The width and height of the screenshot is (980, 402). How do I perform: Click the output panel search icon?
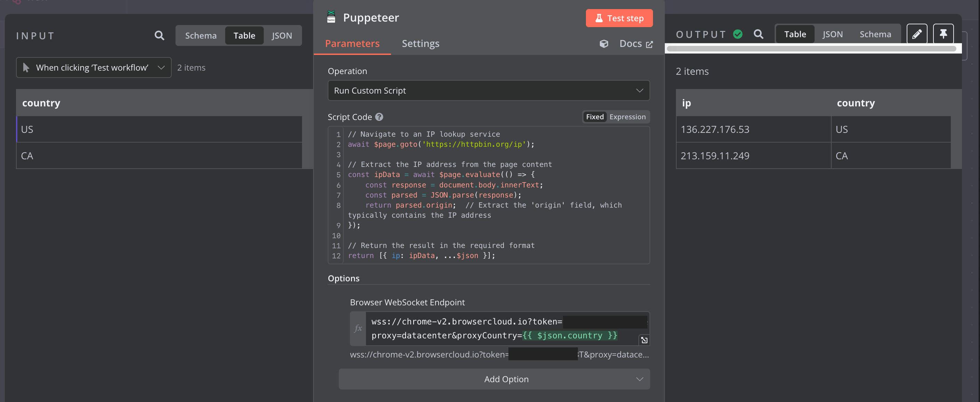coord(758,34)
